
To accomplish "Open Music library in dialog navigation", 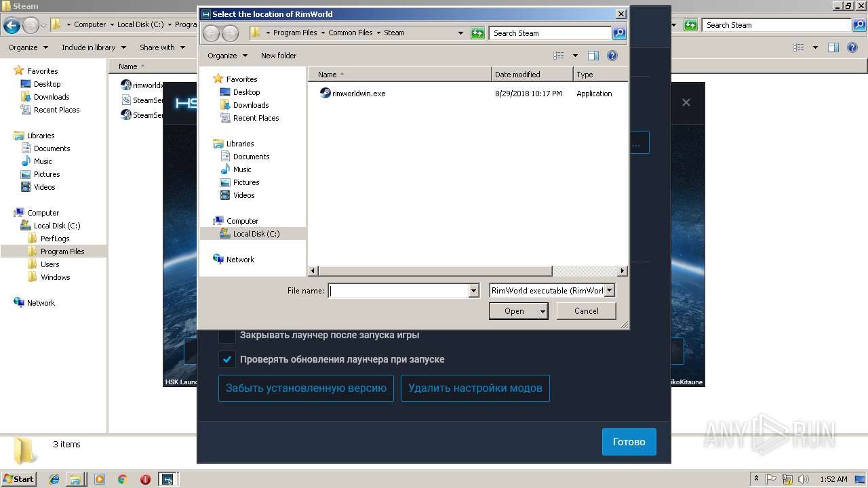I will (242, 169).
